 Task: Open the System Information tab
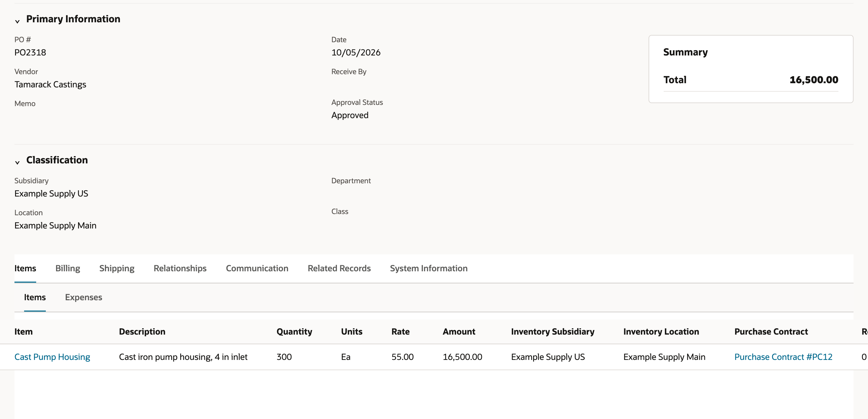tap(429, 268)
